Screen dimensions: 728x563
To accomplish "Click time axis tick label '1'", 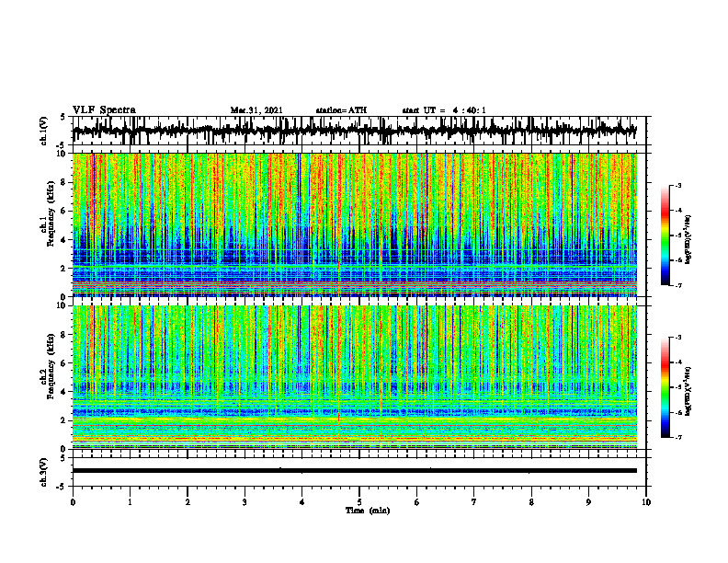I will pos(130,502).
